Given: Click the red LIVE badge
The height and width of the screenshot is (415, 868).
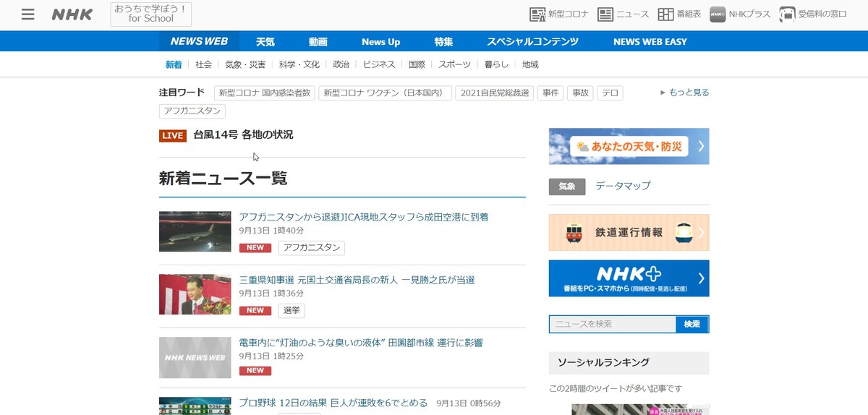Looking at the screenshot, I should [x=173, y=136].
